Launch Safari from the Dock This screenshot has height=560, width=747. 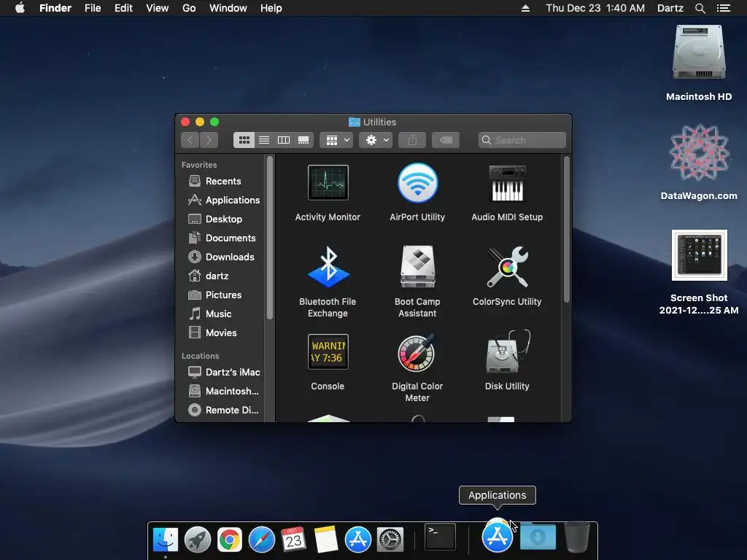coord(262,540)
